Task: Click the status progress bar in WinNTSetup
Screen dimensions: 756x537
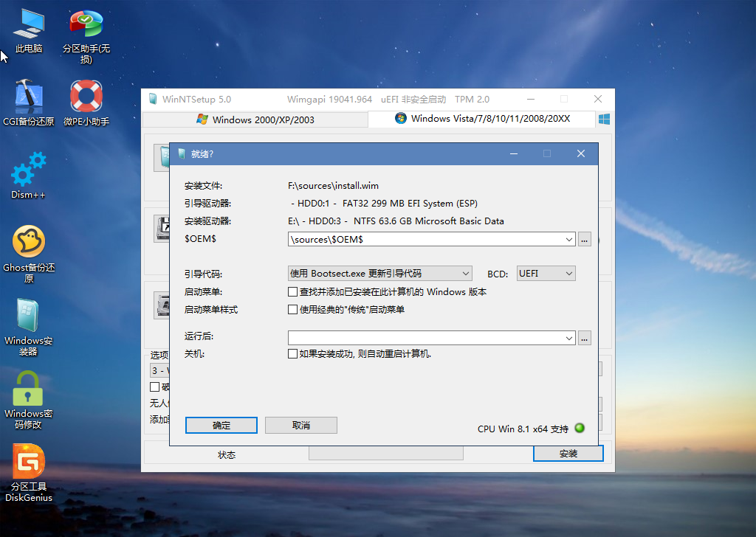Action: tap(385, 453)
